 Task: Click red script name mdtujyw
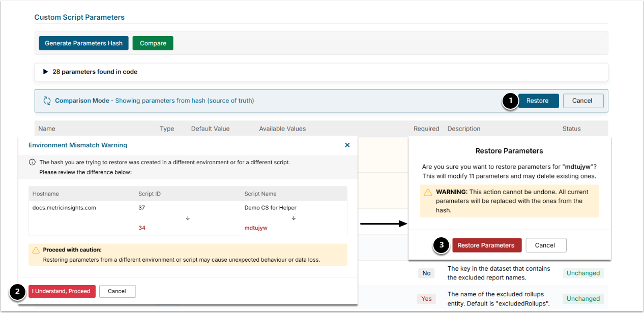pyautogui.click(x=256, y=228)
